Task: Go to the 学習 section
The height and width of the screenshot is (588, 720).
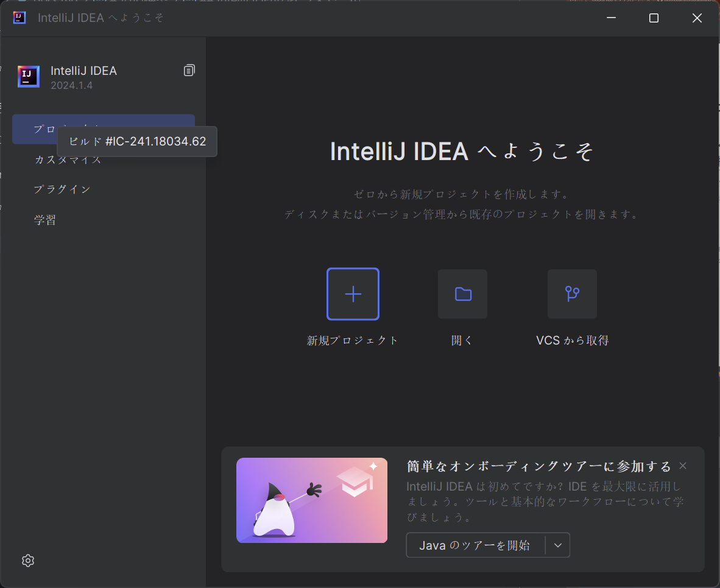Action: tap(45, 220)
